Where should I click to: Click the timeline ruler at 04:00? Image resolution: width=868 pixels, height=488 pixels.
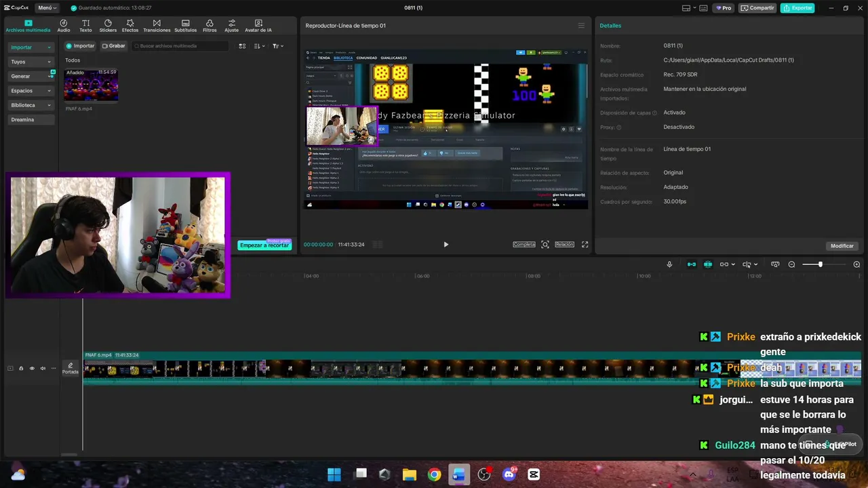coord(311,276)
